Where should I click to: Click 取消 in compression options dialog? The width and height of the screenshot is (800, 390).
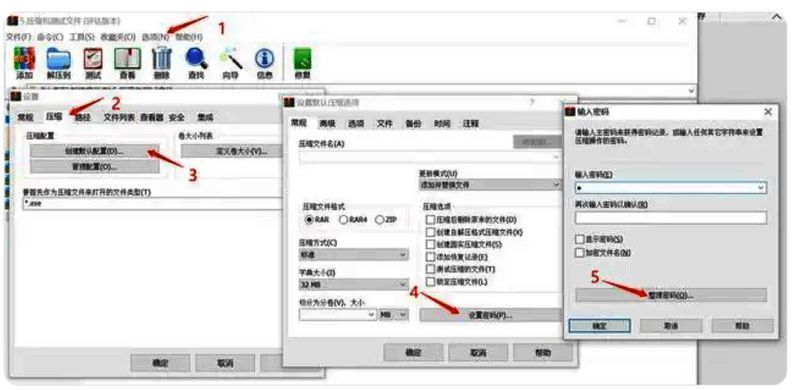(x=478, y=352)
